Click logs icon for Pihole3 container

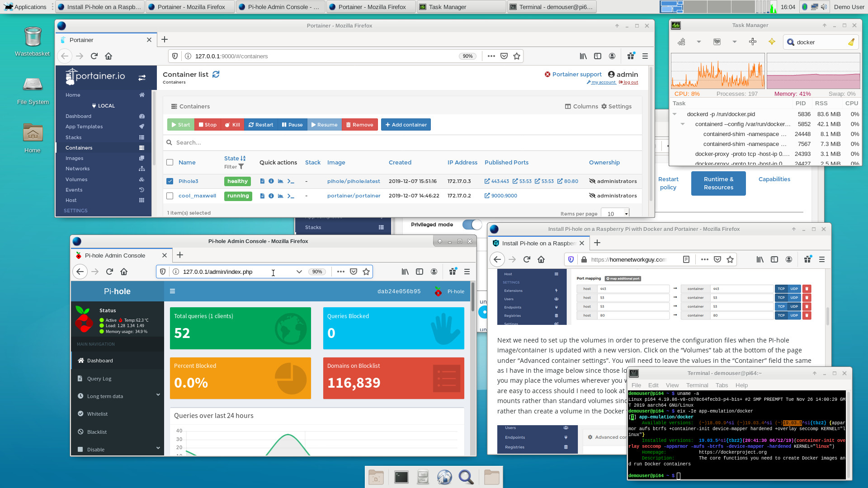coord(262,181)
